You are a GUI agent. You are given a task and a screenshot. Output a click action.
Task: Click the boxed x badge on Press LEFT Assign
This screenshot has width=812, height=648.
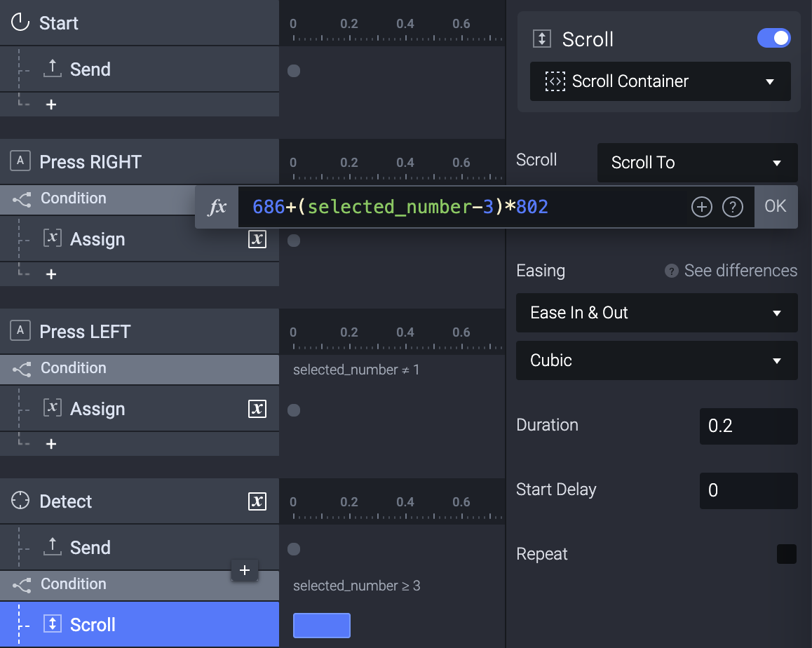coord(257,409)
